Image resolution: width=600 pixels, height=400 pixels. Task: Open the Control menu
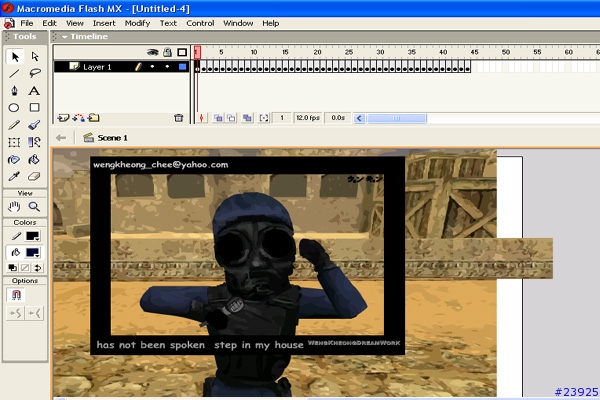pos(200,23)
